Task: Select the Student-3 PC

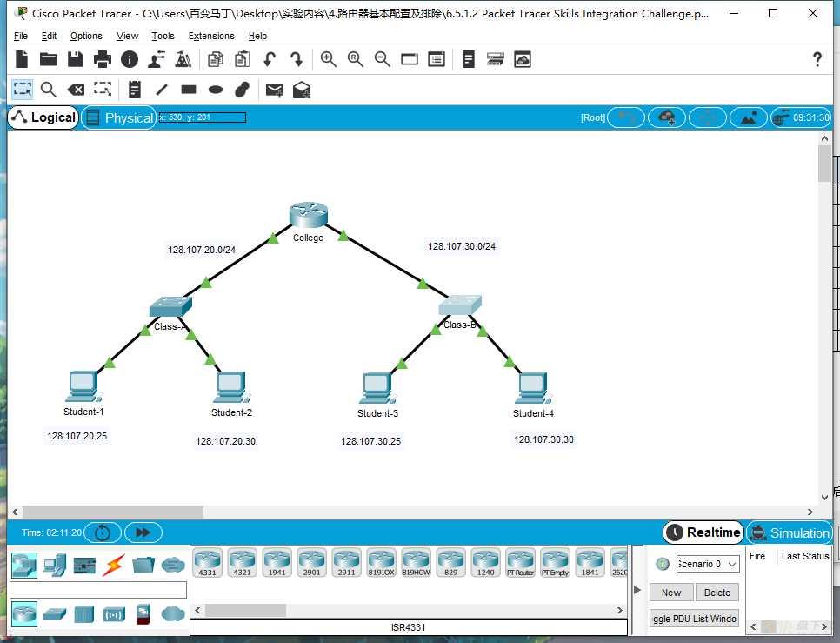Action: (377, 388)
